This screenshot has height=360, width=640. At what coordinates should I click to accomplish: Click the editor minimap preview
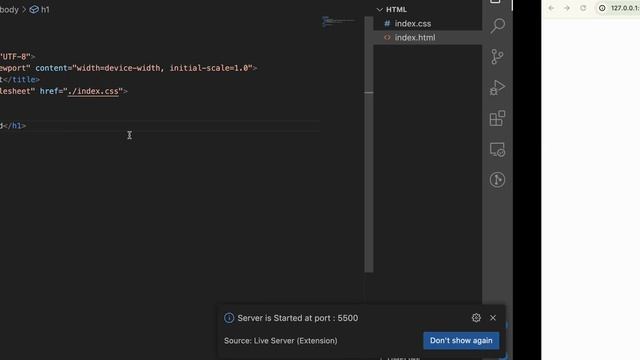coord(339,21)
